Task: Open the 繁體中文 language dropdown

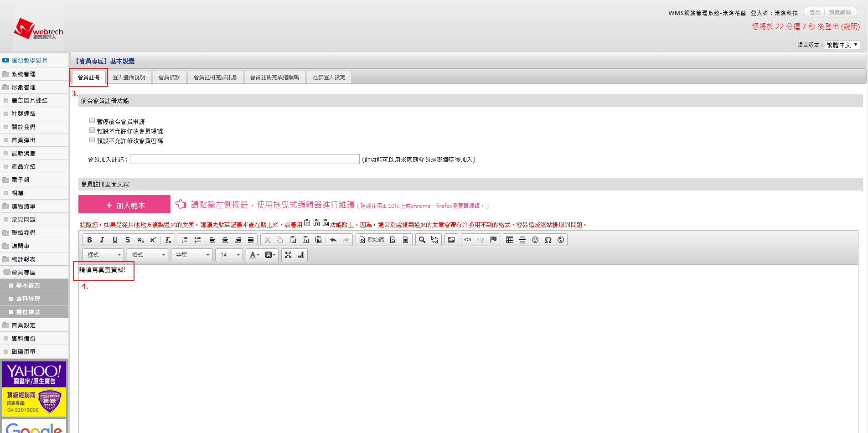Action: (x=842, y=45)
